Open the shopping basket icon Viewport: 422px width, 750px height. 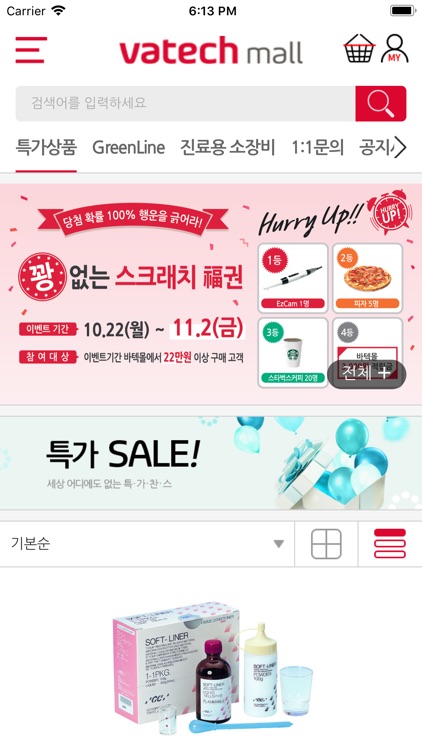pos(359,48)
